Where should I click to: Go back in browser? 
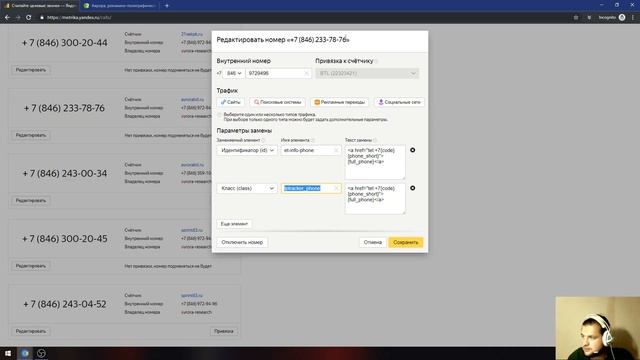(x=7, y=18)
